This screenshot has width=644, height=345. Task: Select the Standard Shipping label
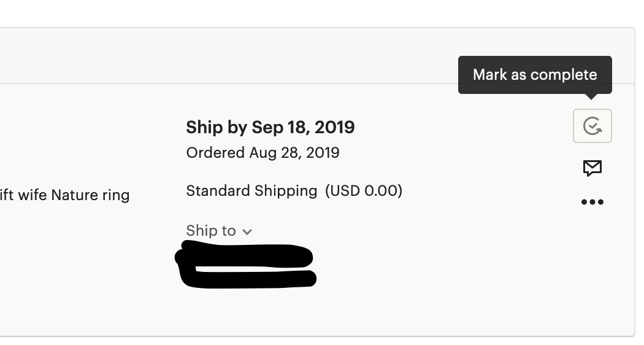point(251,191)
